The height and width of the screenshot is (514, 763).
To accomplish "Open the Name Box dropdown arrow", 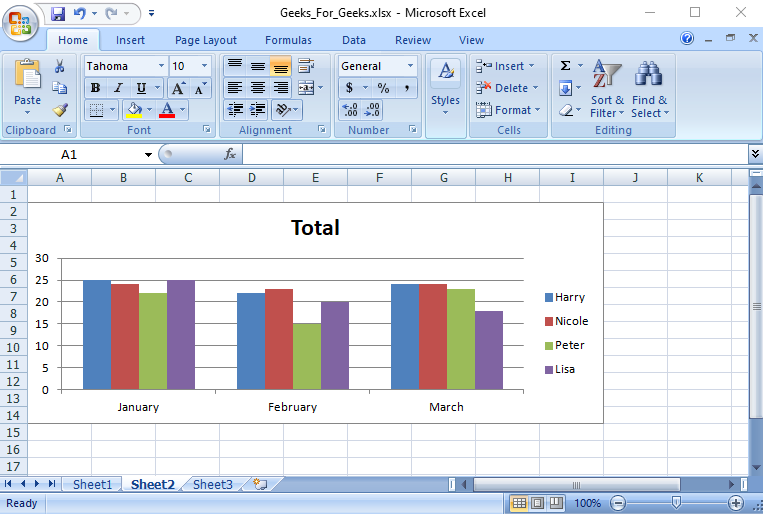I will (148, 155).
